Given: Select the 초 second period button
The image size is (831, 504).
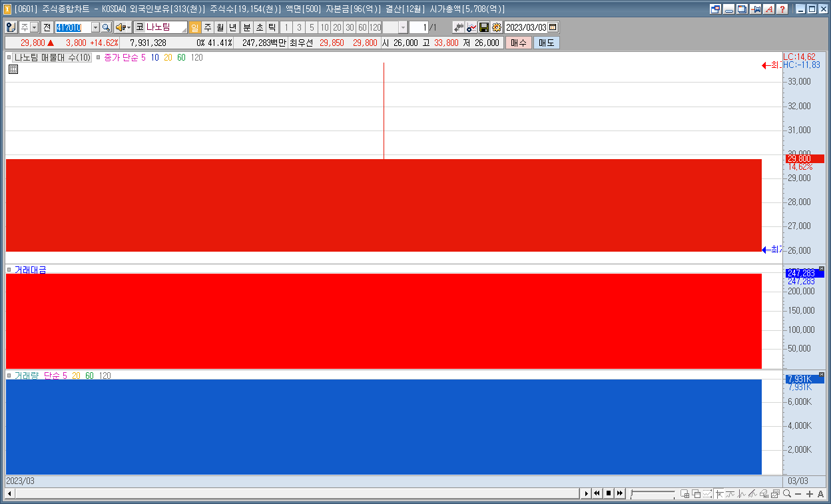Looking at the screenshot, I should click(x=260, y=27).
